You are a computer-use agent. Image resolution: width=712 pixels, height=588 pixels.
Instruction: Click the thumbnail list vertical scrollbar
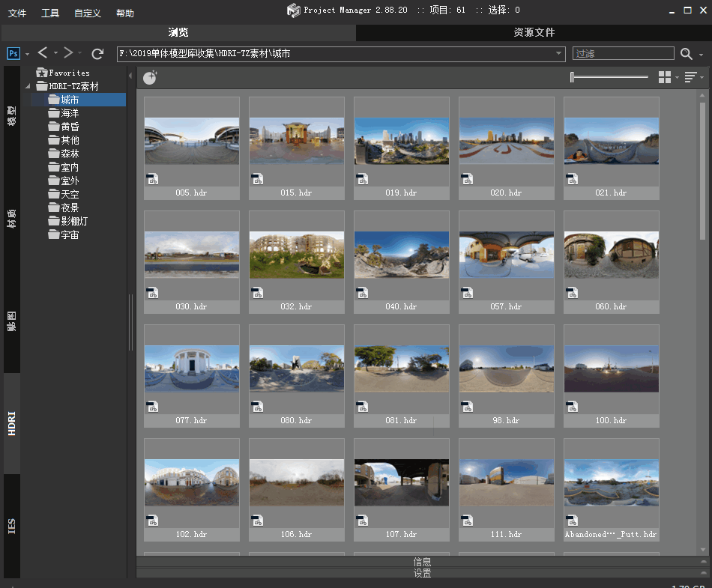(702, 171)
